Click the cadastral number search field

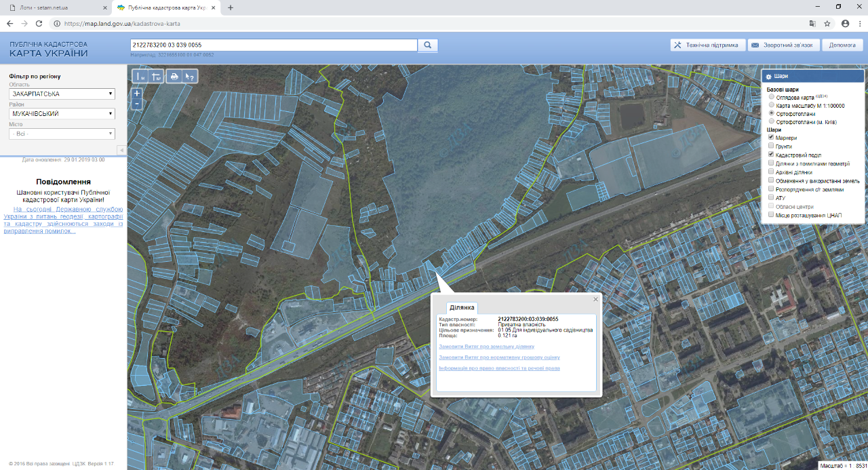point(273,45)
